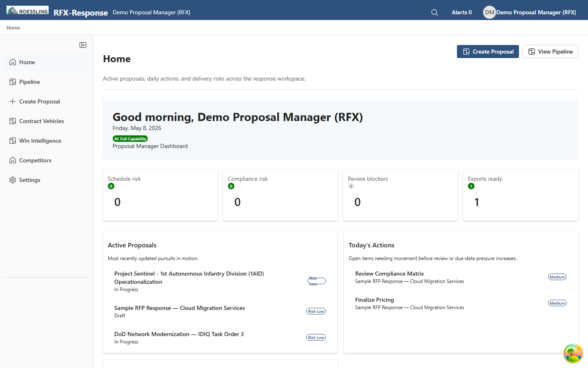Click Medium badge on Review Compliance Matrix
The width and height of the screenshot is (588, 368).
tap(557, 277)
